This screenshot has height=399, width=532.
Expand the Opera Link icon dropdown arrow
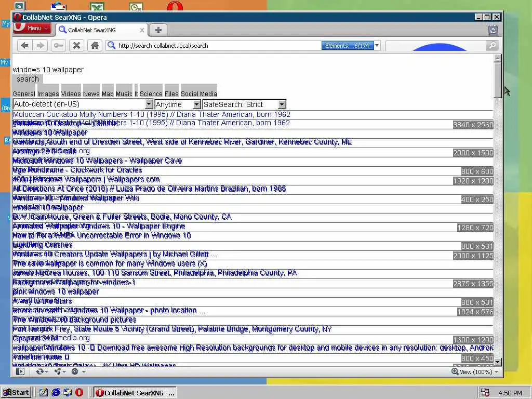tap(46, 372)
